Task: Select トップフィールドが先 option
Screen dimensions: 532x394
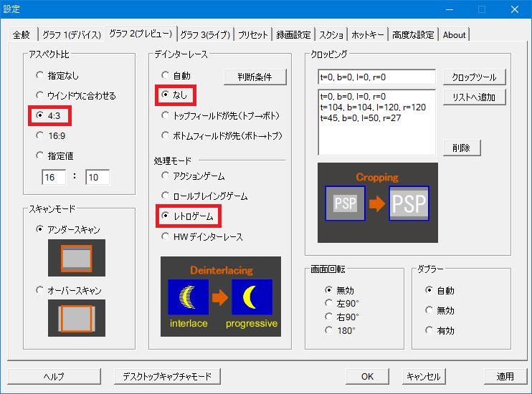Action: 220,115
